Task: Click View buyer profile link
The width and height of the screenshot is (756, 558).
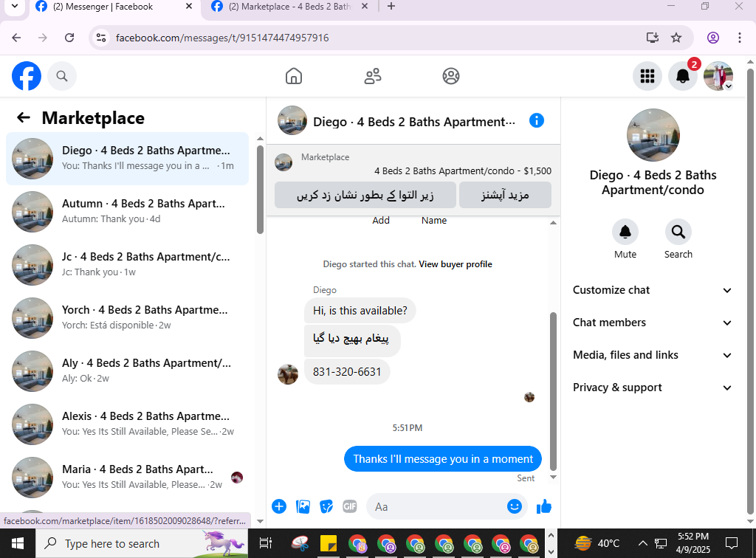Action: point(455,264)
